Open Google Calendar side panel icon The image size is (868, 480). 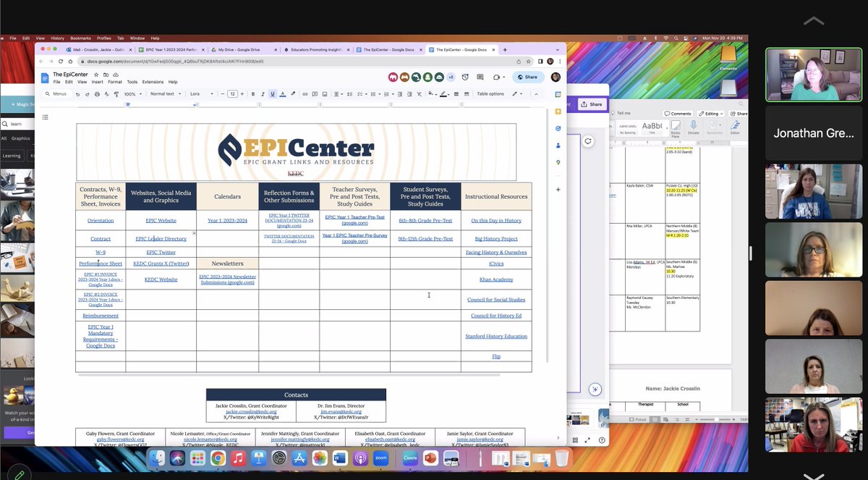[x=558, y=95]
